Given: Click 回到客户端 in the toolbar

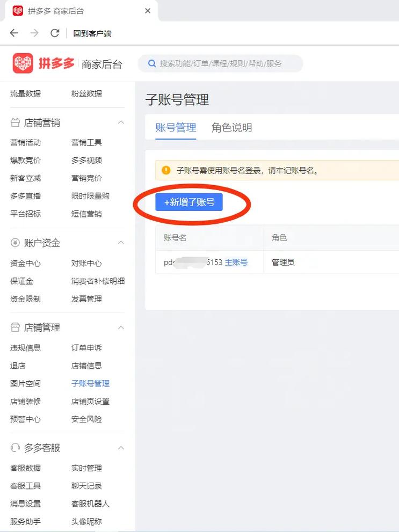Looking at the screenshot, I should pos(92,33).
